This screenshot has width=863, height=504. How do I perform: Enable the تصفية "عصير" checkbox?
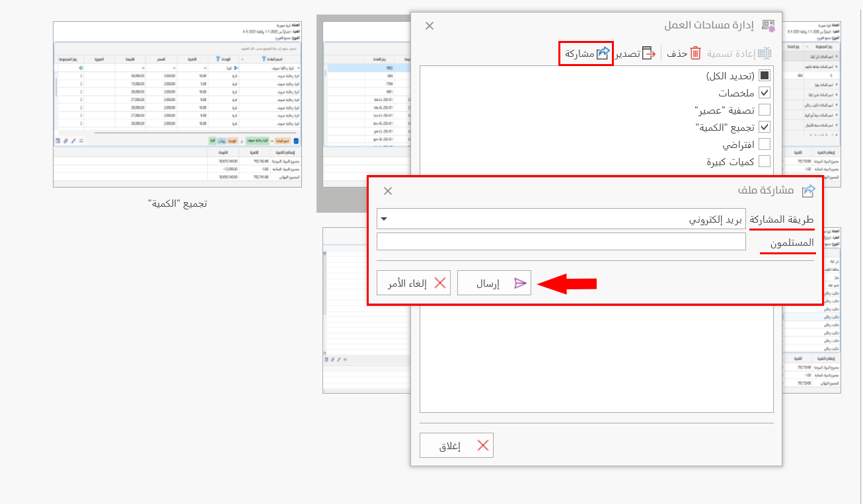(764, 110)
